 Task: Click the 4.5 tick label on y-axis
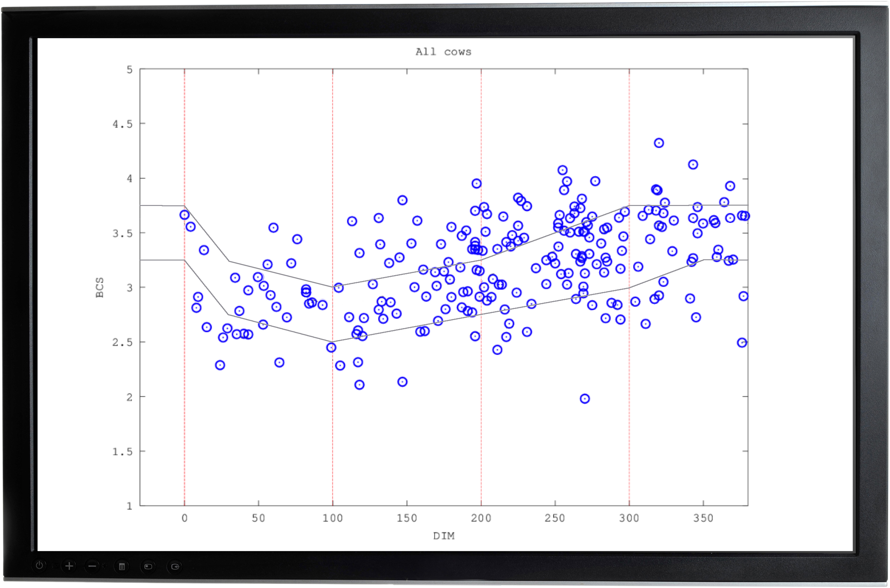coord(123,124)
